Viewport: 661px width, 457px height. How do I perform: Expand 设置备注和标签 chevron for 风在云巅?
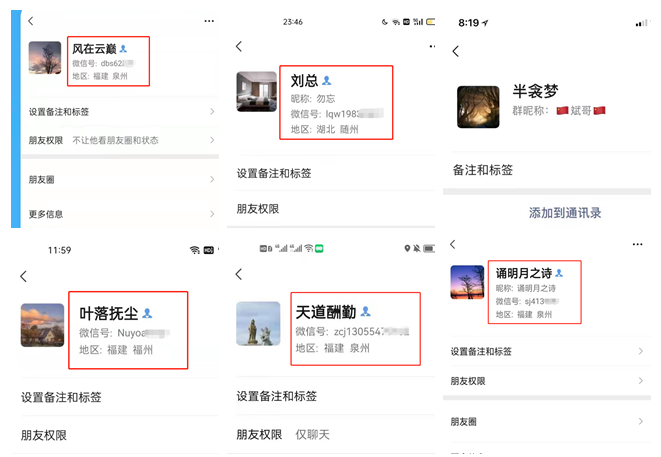pyautogui.click(x=212, y=112)
